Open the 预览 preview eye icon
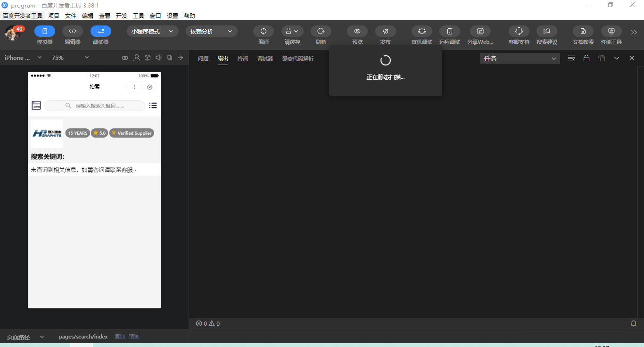 pyautogui.click(x=357, y=31)
